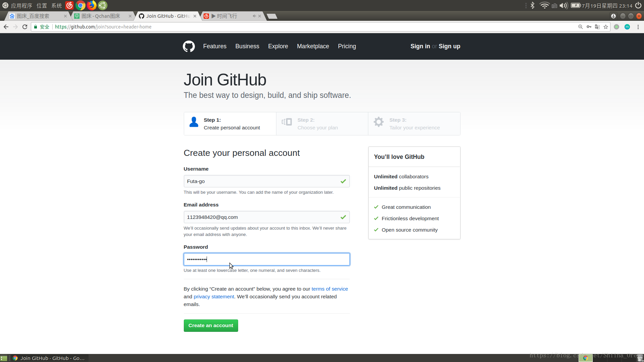Click the saved password key icon
644x362 pixels.
click(x=589, y=27)
